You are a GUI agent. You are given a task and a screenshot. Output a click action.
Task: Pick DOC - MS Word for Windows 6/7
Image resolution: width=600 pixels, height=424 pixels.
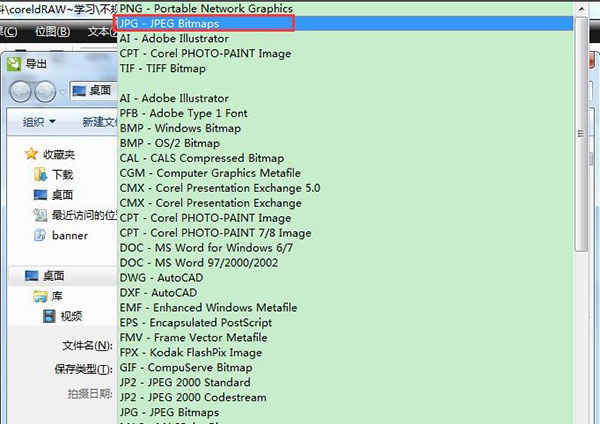346,248
